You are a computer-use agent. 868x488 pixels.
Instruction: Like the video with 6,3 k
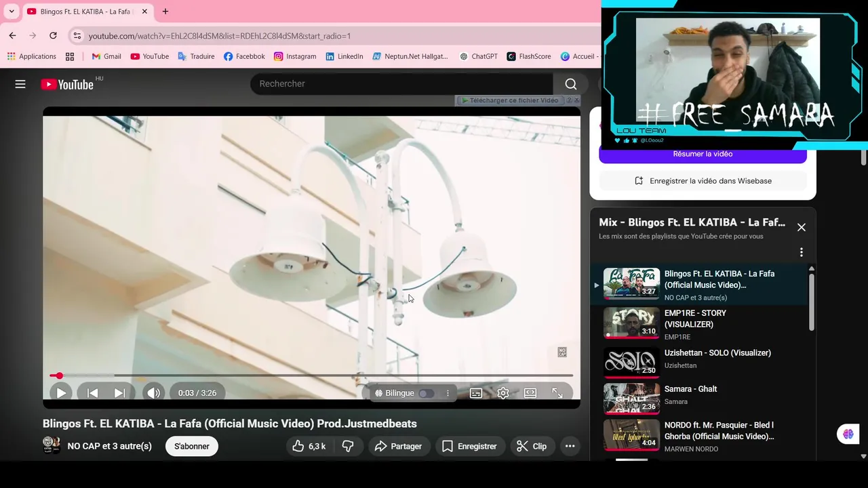[x=309, y=446]
